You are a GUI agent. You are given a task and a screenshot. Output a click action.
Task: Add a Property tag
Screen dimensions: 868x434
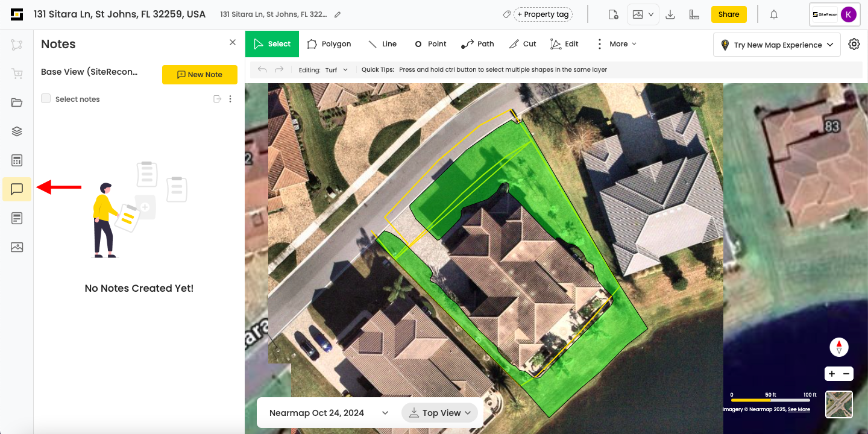coord(542,14)
